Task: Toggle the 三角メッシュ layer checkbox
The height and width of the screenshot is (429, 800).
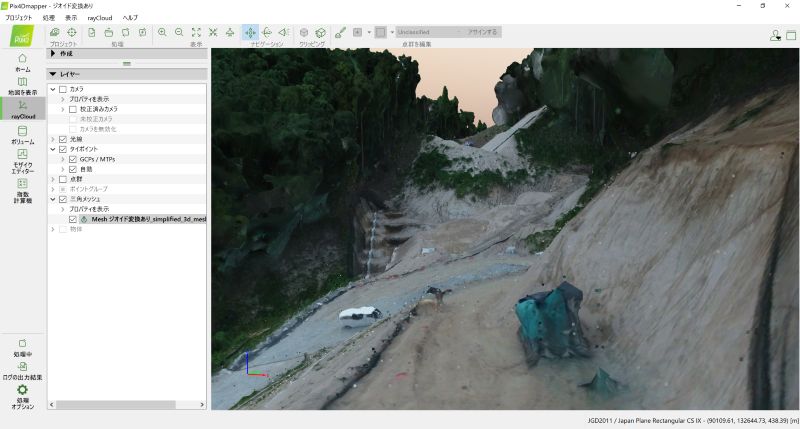Action: point(63,199)
